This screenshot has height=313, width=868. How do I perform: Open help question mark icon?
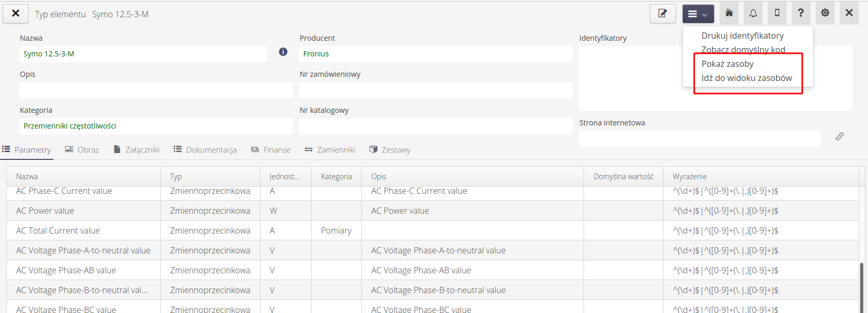click(x=801, y=13)
